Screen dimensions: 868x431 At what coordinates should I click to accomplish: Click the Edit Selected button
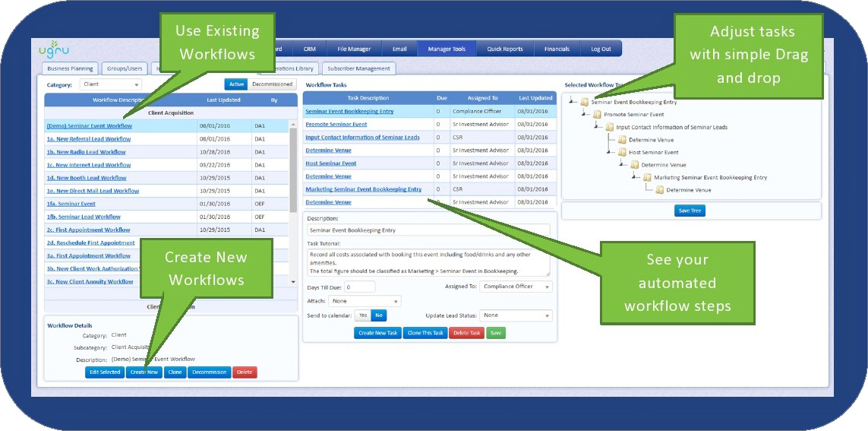point(105,372)
